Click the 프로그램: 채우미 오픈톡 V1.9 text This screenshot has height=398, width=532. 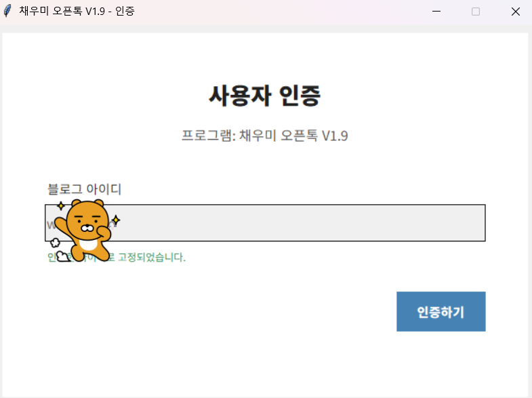264,136
